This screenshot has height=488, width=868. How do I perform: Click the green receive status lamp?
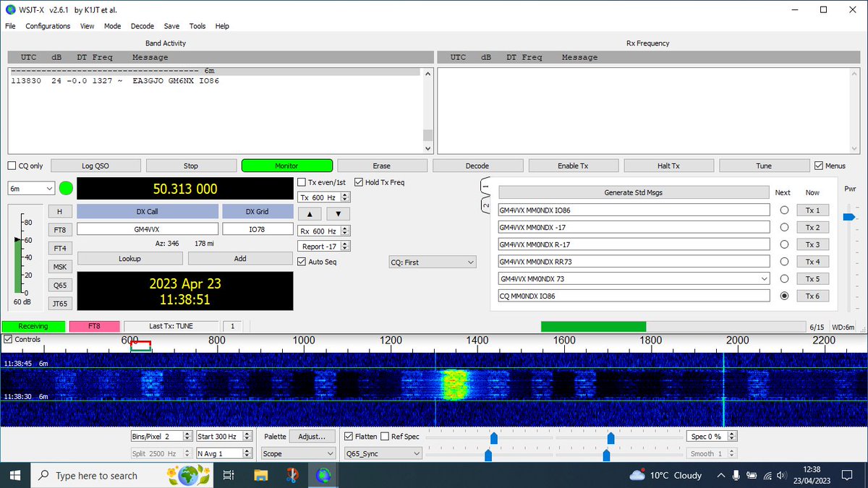click(x=66, y=188)
